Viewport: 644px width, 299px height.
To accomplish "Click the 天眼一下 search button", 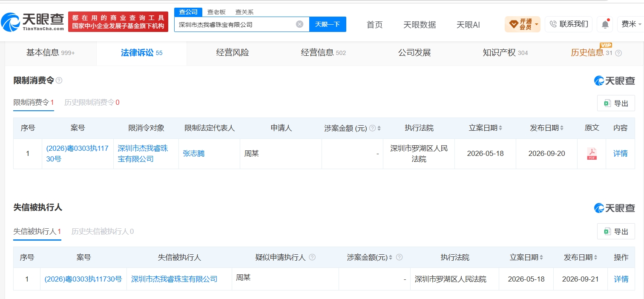I will 328,24.
